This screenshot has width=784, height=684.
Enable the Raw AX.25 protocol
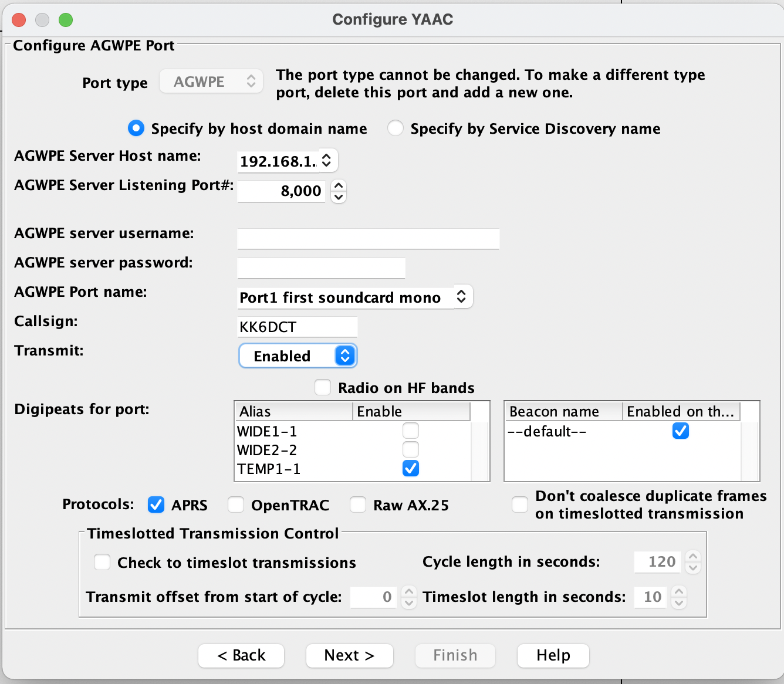click(x=358, y=504)
